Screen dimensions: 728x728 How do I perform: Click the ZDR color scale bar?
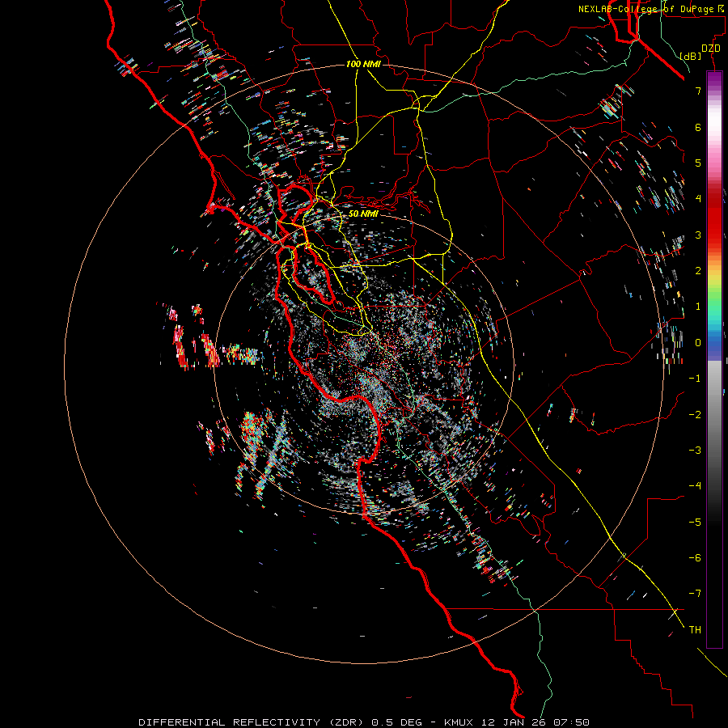click(714, 359)
